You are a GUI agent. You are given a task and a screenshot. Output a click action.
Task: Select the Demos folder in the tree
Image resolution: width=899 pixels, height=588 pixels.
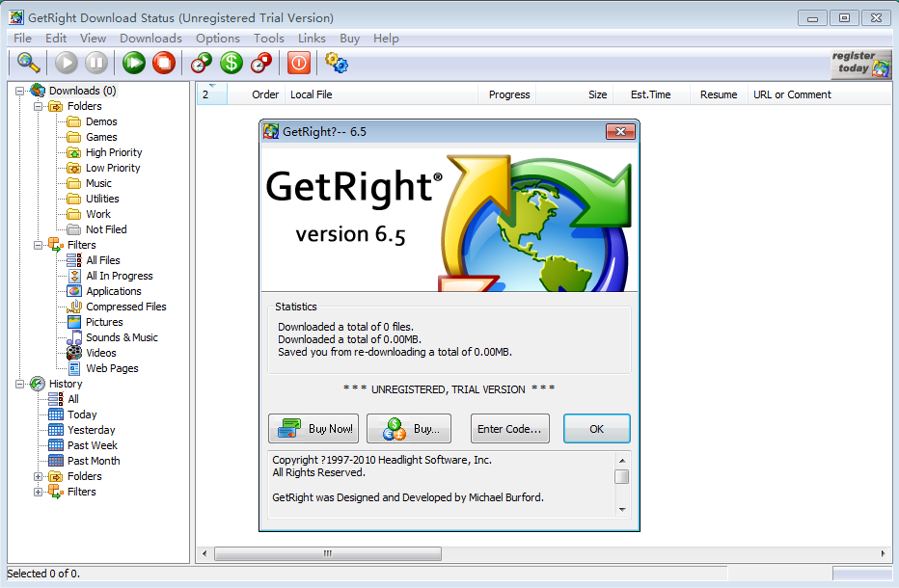click(x=101, y=121)
